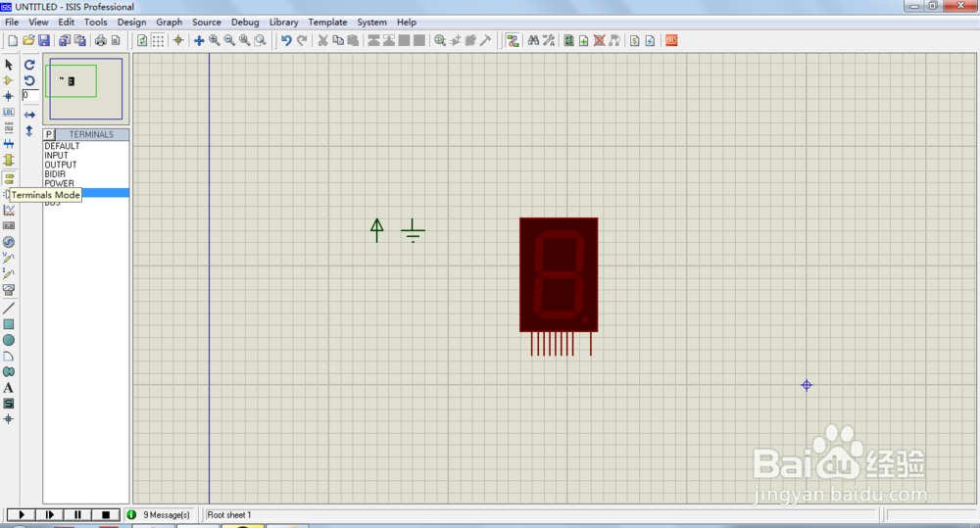This screenshot has width=980, height=528.
Task: Click the overview window thumbnail
Action: click(x=86, y=89)
